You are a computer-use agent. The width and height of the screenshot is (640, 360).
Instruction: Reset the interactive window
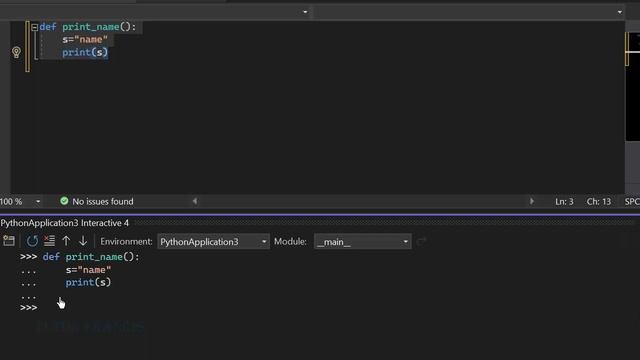coord(32,241)
